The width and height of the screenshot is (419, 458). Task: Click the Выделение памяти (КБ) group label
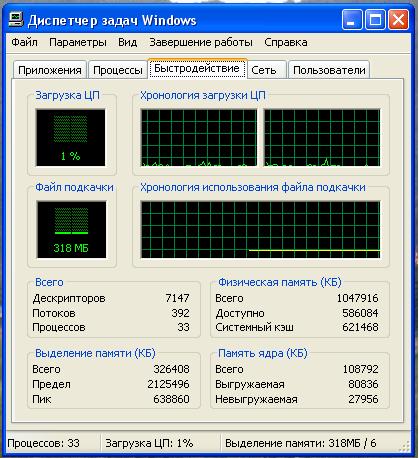point(95,353)
